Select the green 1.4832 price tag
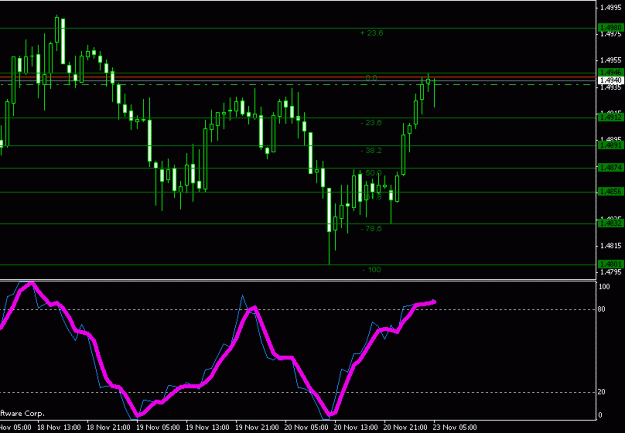Viewport: 625px width, 433px height. pos(611,224)
